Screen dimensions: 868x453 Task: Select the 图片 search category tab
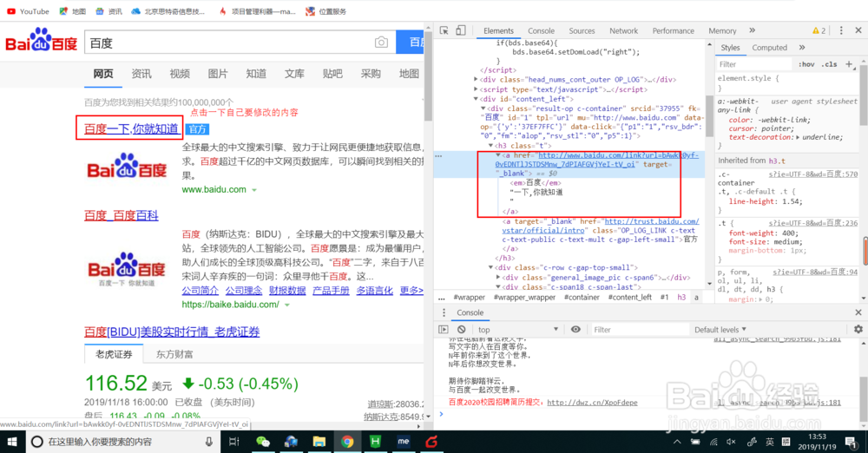coord(218,74)
